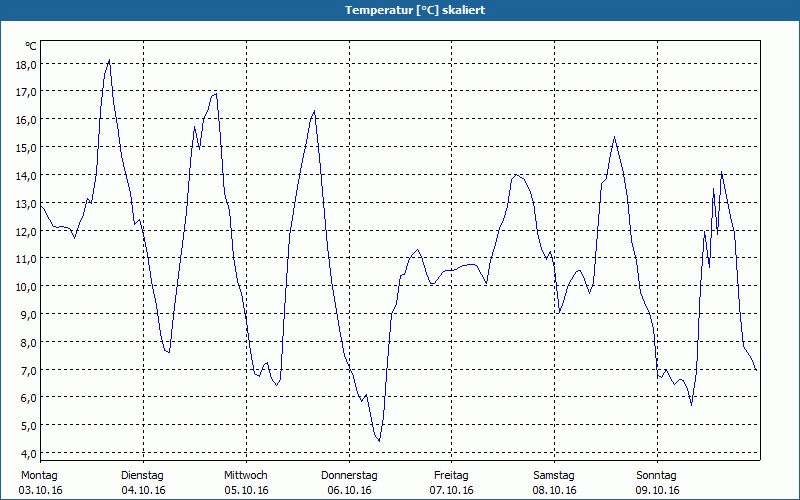Click the Dienstag day label
The image size is (800, 500).
pos(142,476)
